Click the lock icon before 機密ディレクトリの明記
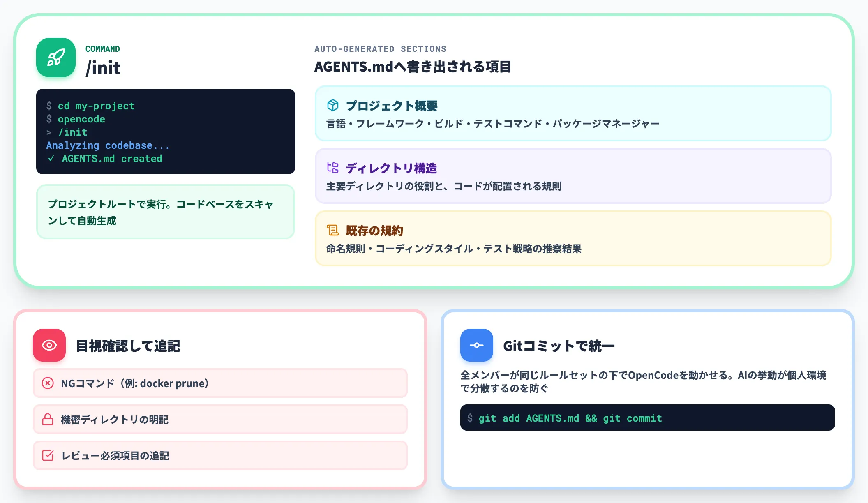Screen dimensions: 868x503 (48, 419)
